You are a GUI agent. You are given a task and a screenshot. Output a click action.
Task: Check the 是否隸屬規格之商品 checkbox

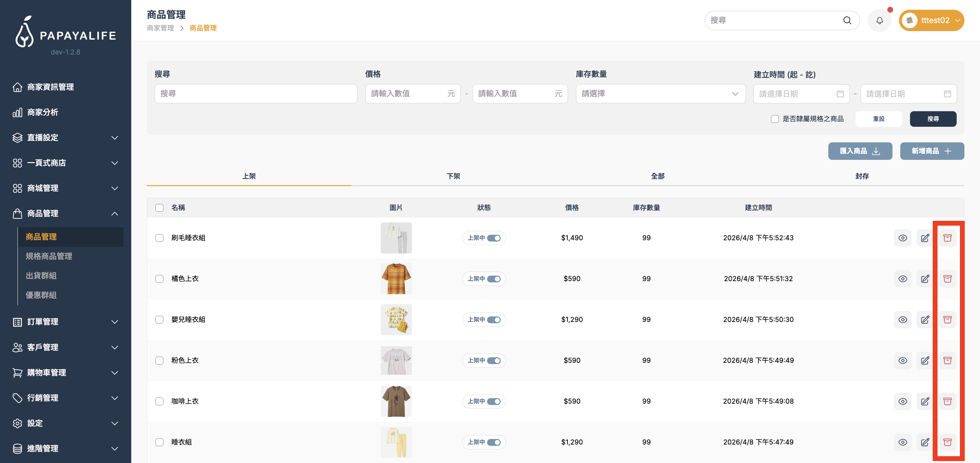pyautogui.click(x=775, y=119)
